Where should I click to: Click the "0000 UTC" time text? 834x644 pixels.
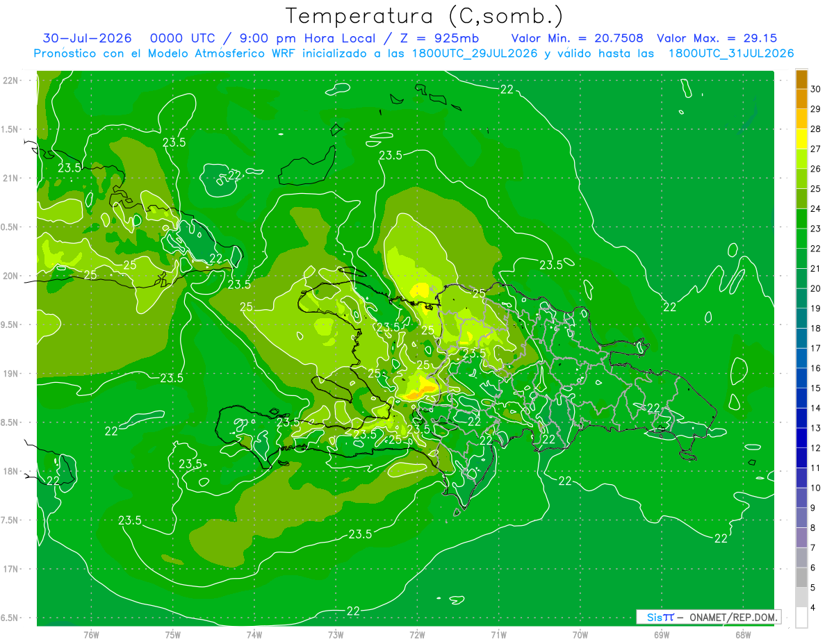[183, 38]
